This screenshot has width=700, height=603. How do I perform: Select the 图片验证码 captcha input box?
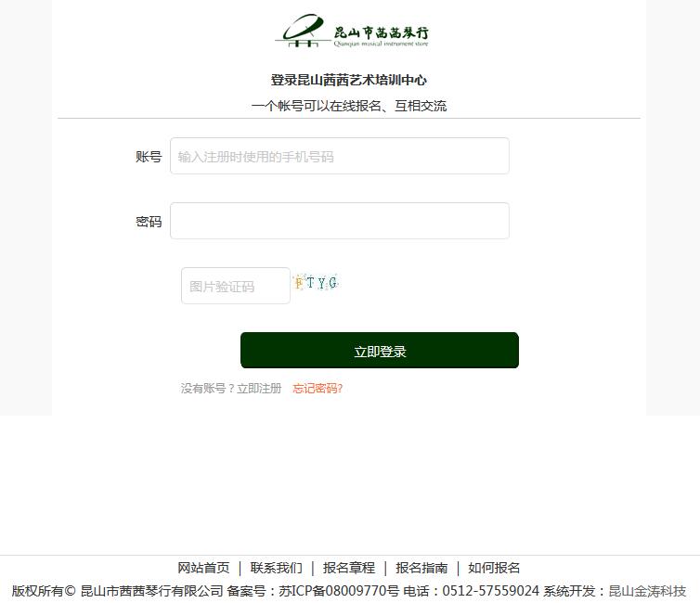(x=236, y=286)
